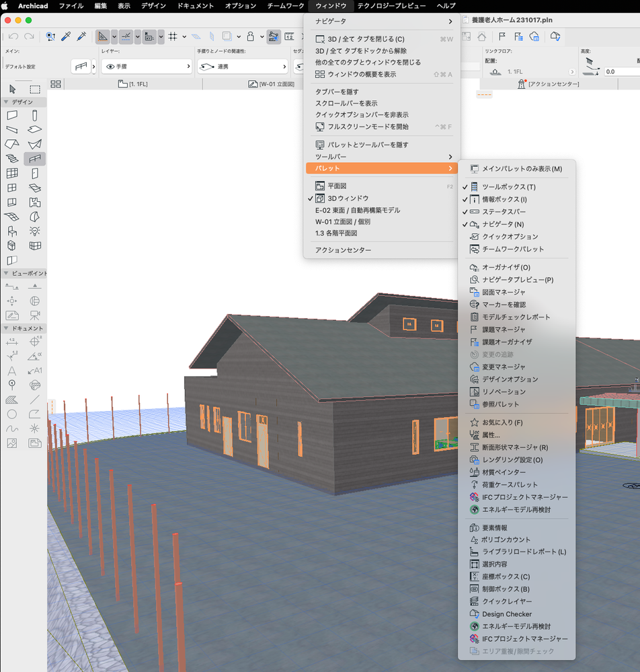This screenshot has width=640, height=672.
Task: Toggle the checked 3Dウィンドウ entry
Action: pos(381,198)
